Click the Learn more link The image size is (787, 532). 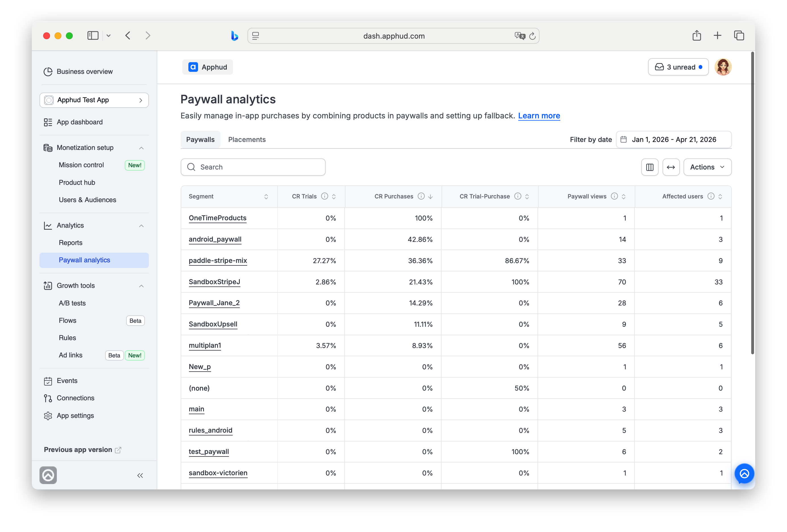pos(539,116)
